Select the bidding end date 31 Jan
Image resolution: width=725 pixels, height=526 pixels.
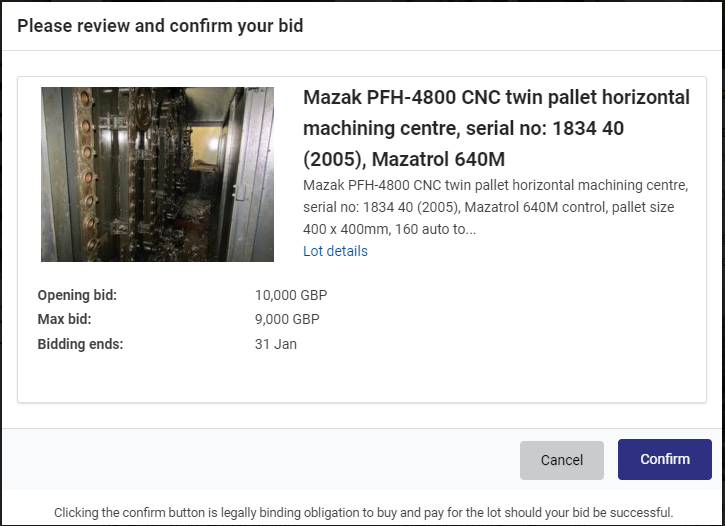(x=276, y=344)
